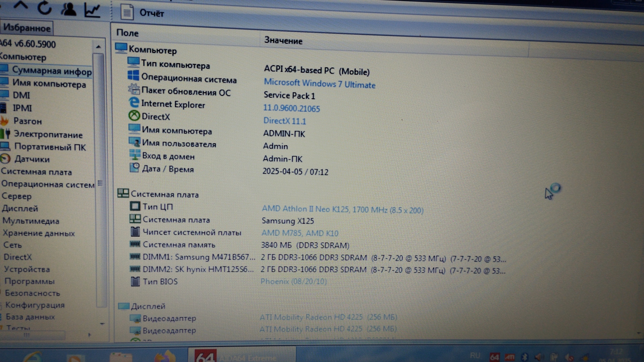Expand Устройства category in the left tree

pos(27,269)
